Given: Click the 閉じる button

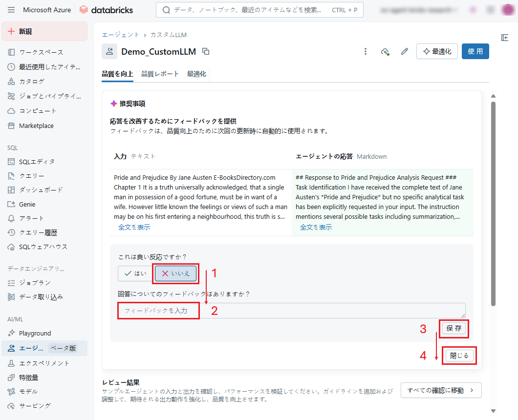Looking at the screenshot, I should click(x=459, y=356).
